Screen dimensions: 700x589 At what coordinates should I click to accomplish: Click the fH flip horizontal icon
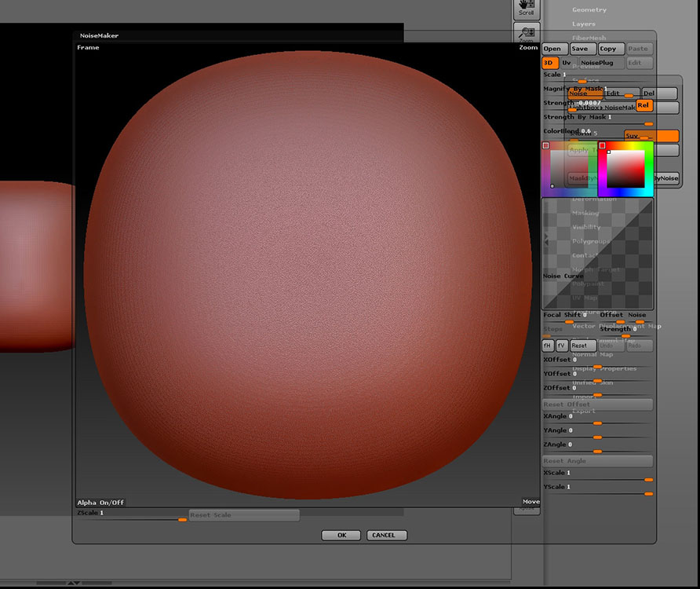[547, 346]
